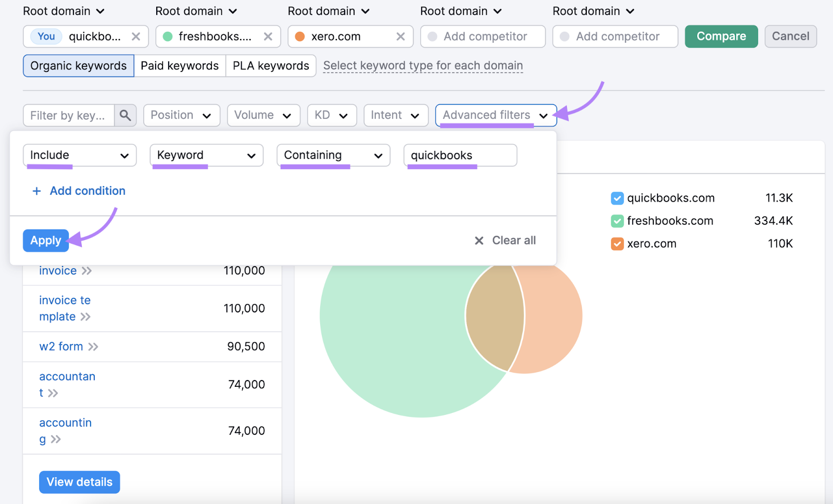
Task: Click double-arrow icon next to invoice keyword
Action: click(86, 271)
